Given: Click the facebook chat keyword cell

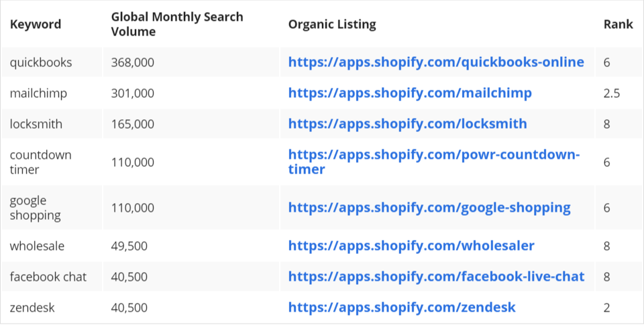Looking at the screenshot, I should point(48,277).
